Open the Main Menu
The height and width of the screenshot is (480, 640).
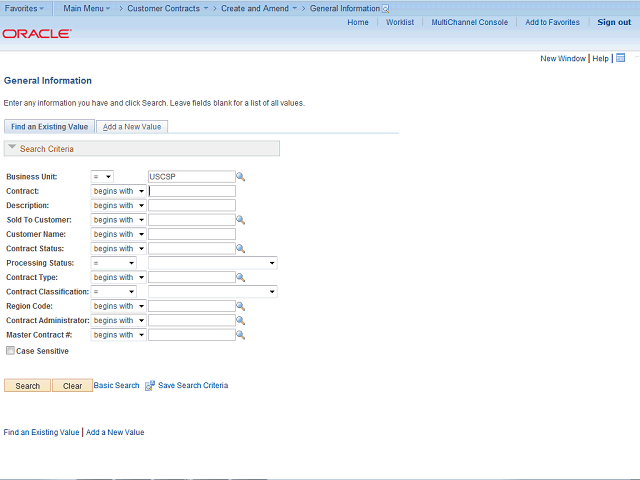pos(87,9)
